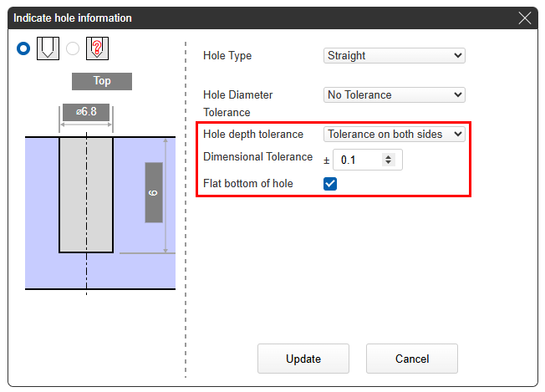Click the vertical depth dimension label 6
The image size is (545, 392).
click(153, 192)
